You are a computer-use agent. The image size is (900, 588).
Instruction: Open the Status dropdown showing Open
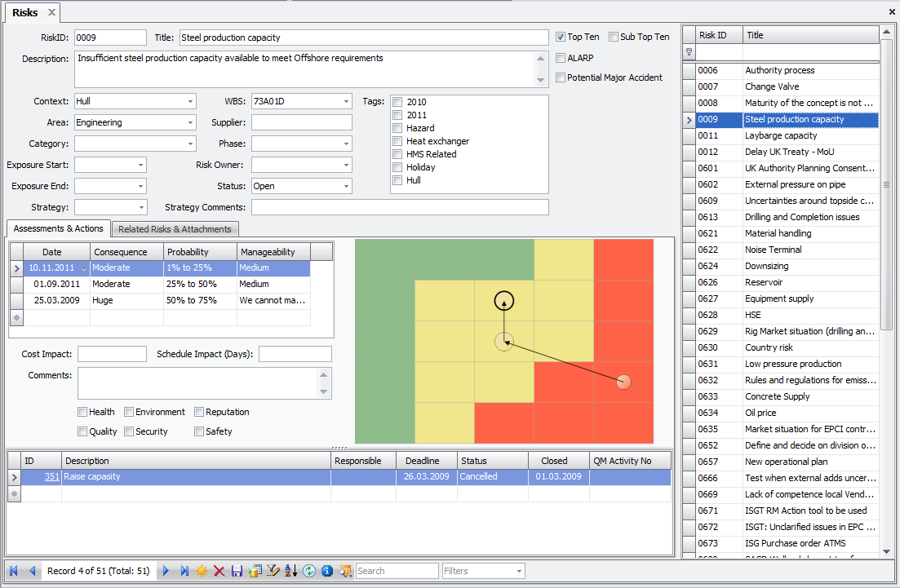tap(346, 185)
